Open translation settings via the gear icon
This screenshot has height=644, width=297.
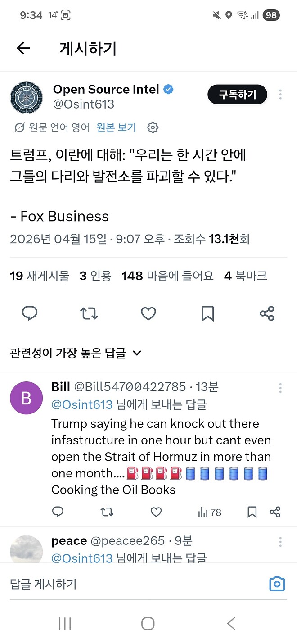(153, 127)
